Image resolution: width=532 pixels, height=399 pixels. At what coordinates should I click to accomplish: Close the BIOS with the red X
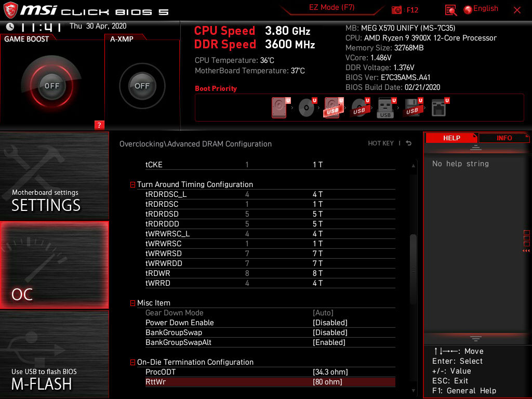tap(517, 10)
